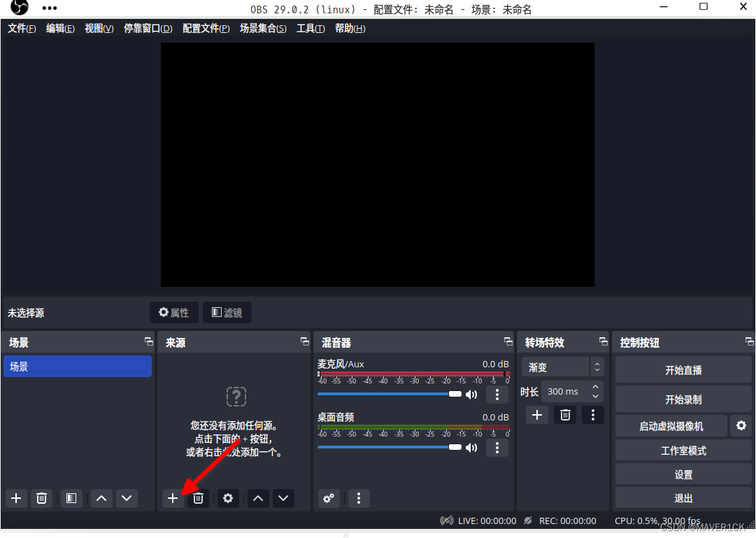Open transition properties three-dot menu
The height and width of the screenshot is (538, 756).
[593, 415]
